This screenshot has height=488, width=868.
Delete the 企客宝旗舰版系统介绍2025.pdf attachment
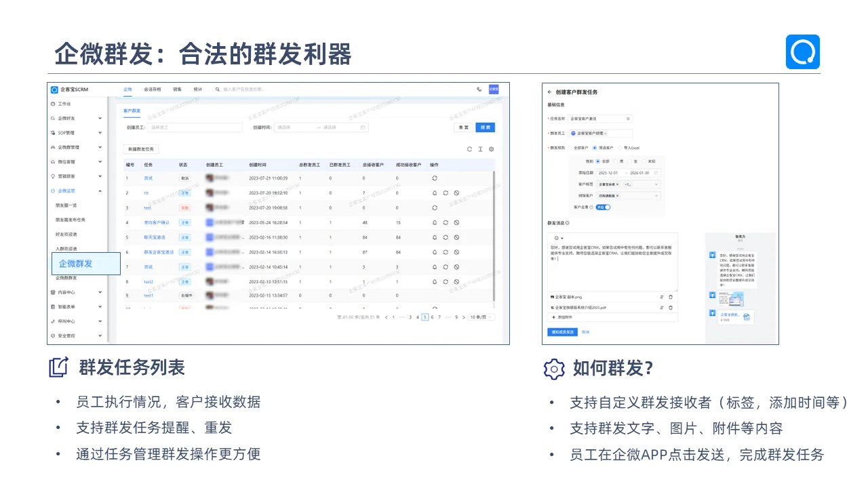(x=671, y=307)
